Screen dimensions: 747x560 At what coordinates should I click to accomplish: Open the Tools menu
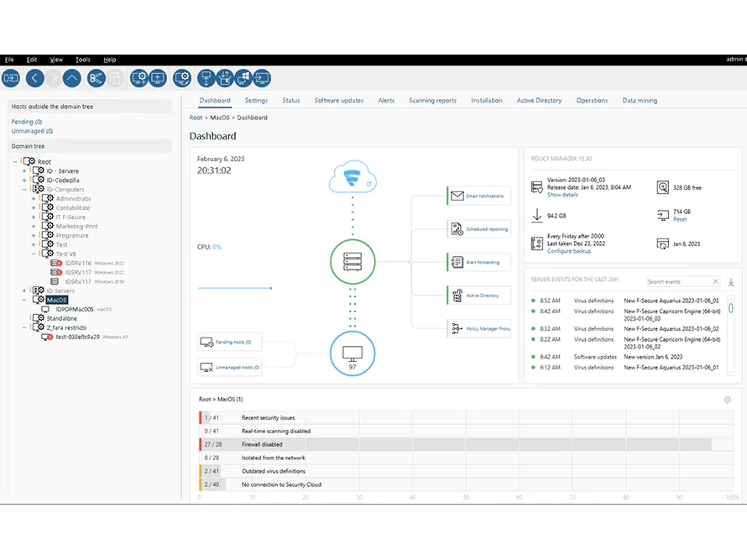82,60
